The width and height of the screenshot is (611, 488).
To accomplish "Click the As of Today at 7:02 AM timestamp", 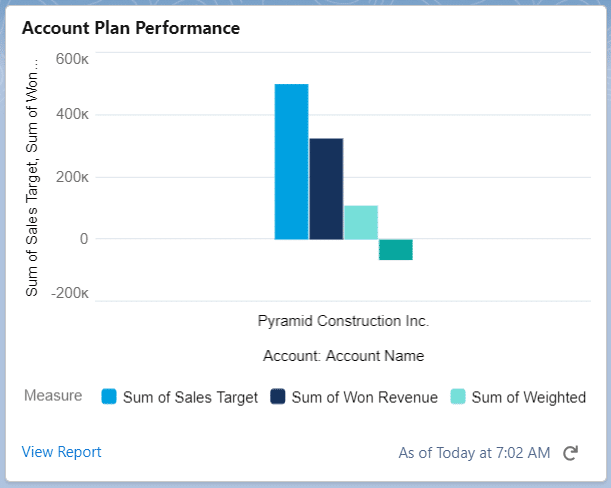I will (x=474, y=453).
